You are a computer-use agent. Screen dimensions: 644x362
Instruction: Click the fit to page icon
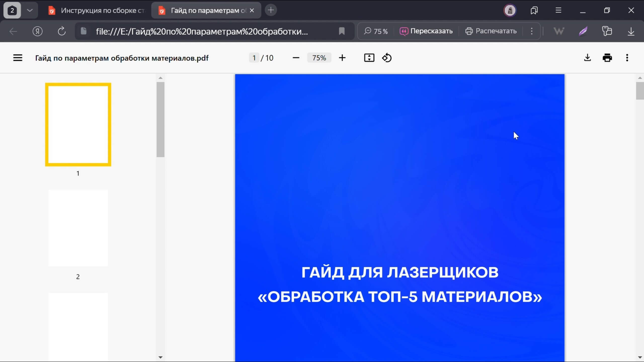[369, 58]
